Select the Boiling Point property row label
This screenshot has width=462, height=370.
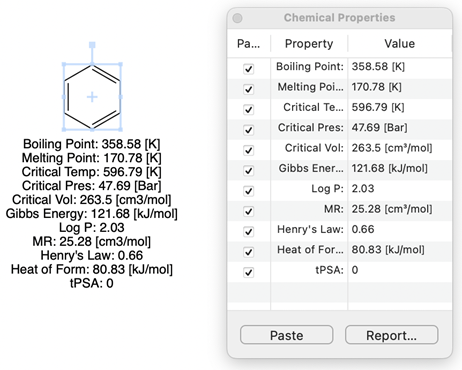310,66
